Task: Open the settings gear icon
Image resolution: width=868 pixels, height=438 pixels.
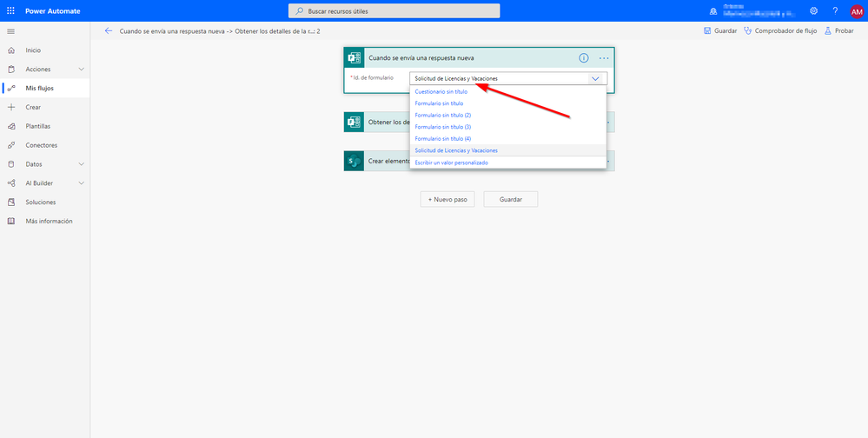Action: click(813, 10)
